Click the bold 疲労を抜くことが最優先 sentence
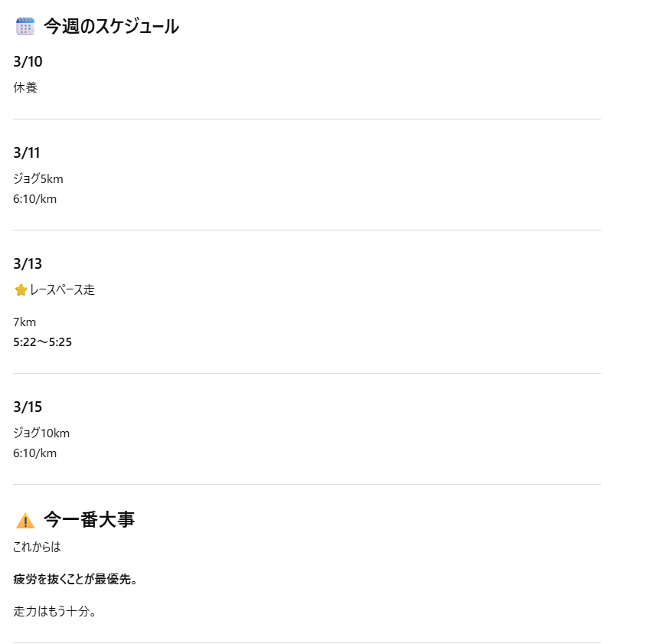 (x=75, y=580)
